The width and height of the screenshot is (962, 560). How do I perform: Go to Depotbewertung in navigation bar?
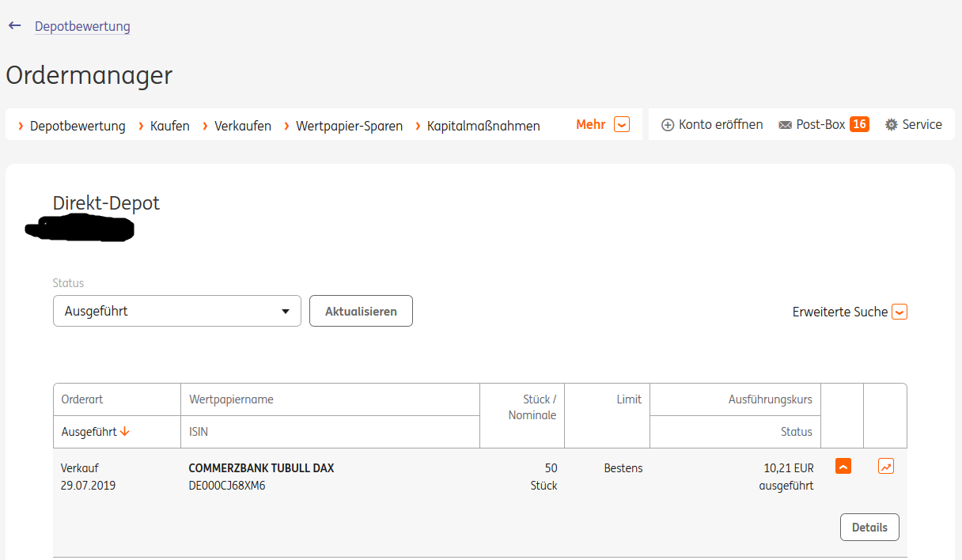click(x=78, y=126)
